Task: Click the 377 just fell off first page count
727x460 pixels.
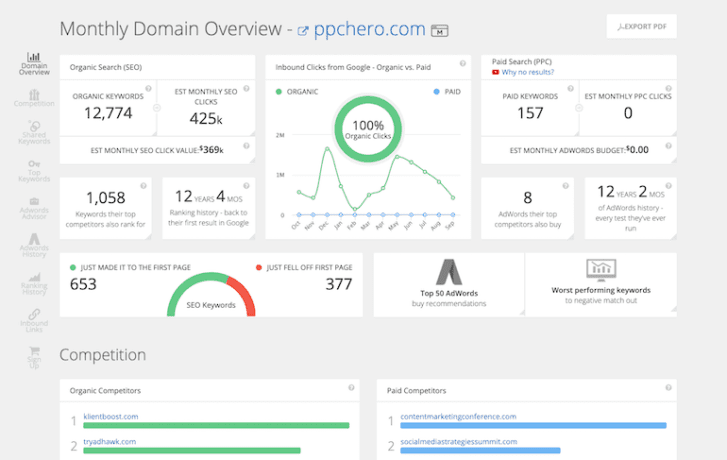Action: pos(339,284)
